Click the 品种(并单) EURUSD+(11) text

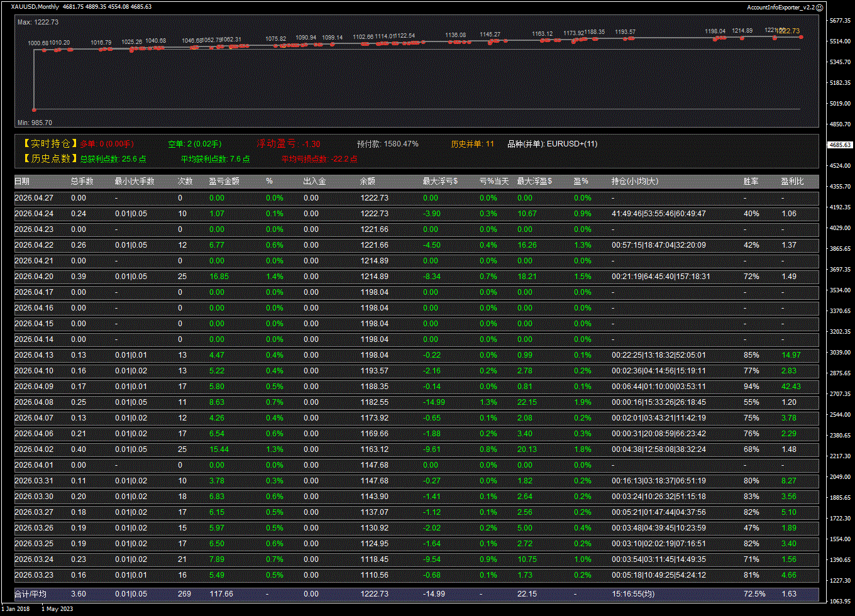(552, 144)
